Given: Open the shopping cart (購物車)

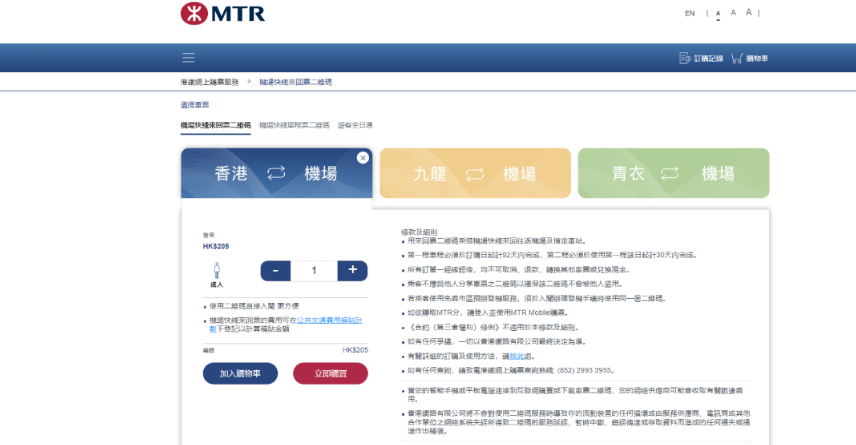Looking at the screenshot, I should (750, 59).
